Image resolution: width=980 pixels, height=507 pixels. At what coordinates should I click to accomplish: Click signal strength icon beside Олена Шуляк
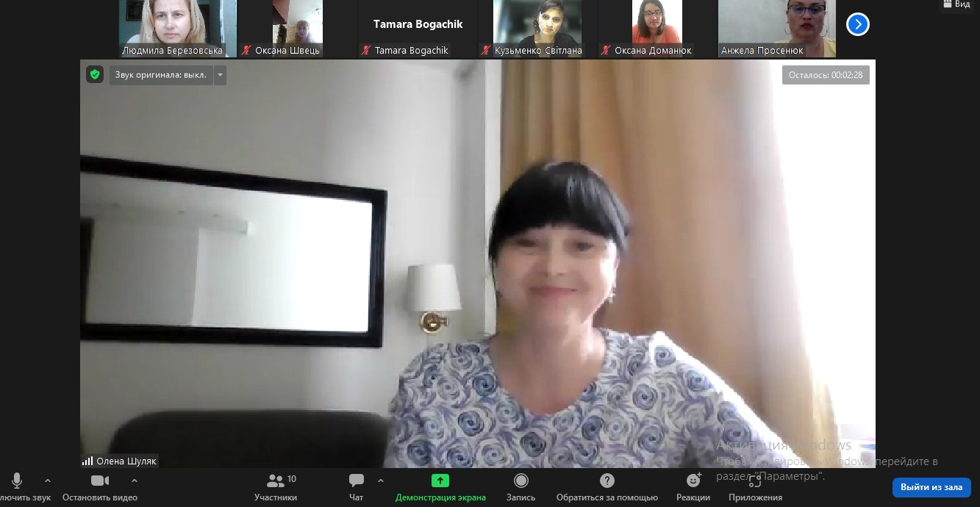coord(87,461)
